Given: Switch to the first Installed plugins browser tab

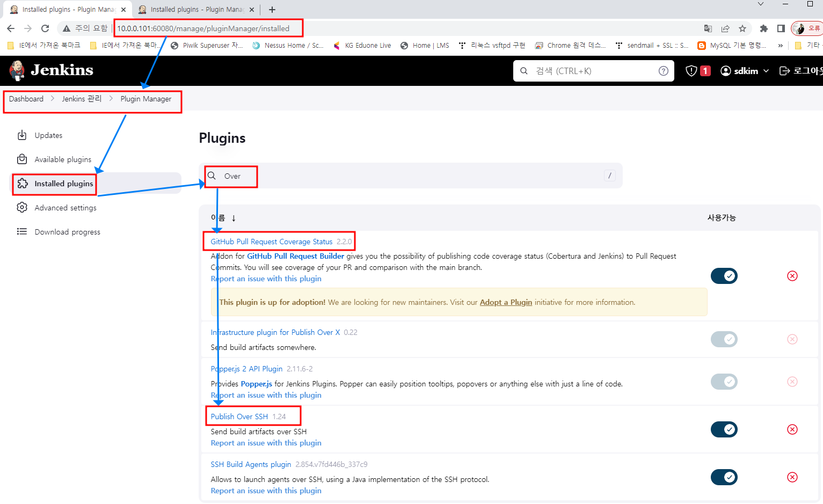Looking at the screenshot, I should pyautogui.click(x=67, y=10).
